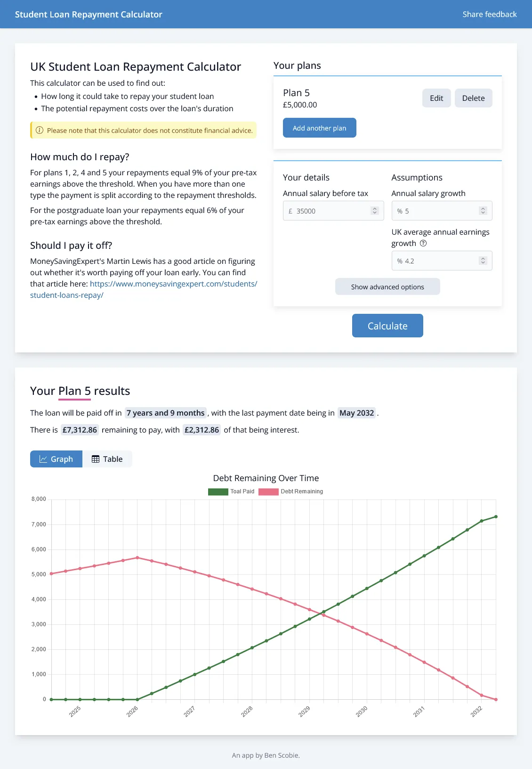532x769 pixels.
Task: Increase UK average annual earnings growth value
Action: (483, 258)
